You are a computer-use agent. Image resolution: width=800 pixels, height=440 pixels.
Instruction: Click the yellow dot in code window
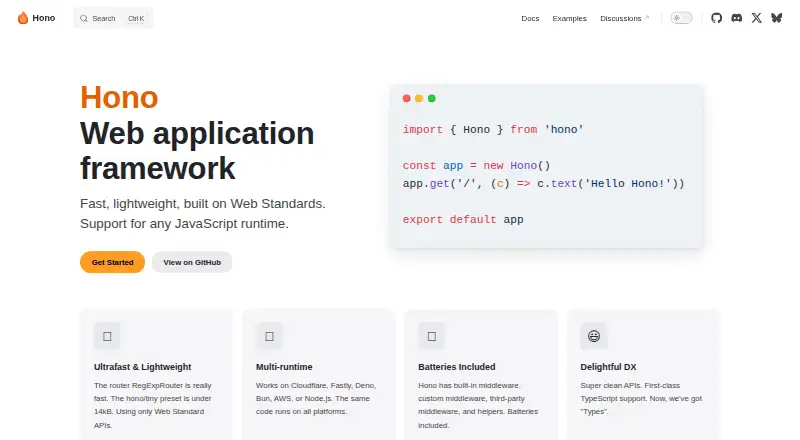pos(419,98)
